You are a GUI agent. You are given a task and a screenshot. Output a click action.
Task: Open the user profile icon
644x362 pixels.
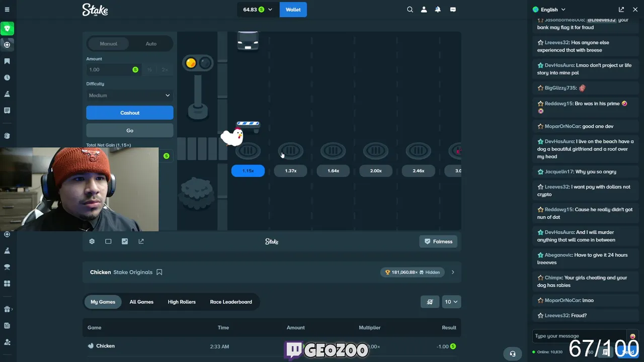(x=424, y=10)
